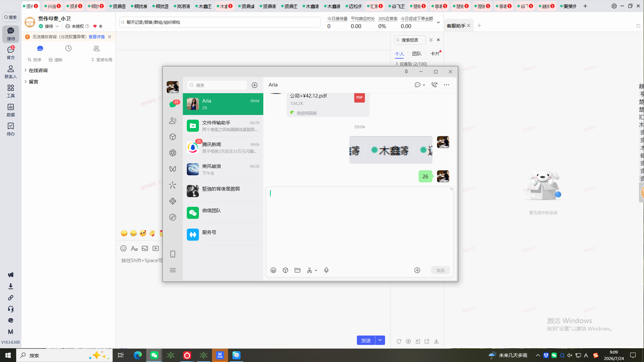Image resolution: width=644 pixels, height=362 pixels.
Task: Switch to the 卡片 phrases tab
Action: coord(435,54)
